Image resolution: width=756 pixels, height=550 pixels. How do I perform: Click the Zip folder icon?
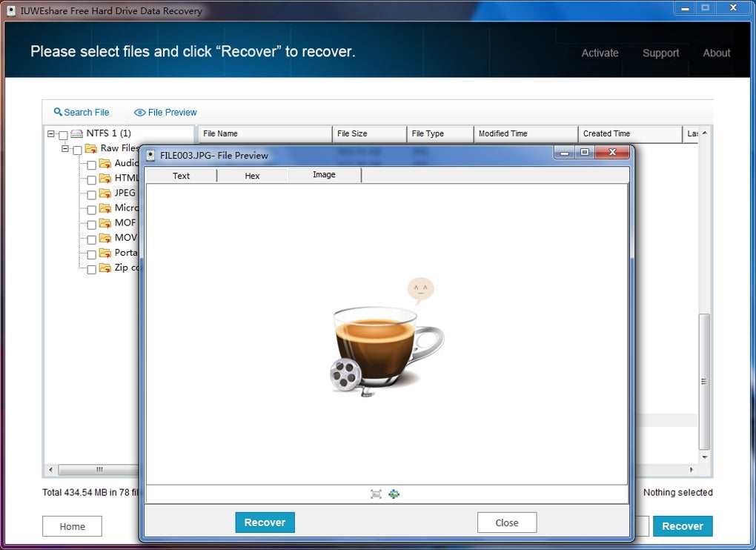(105, 268)
